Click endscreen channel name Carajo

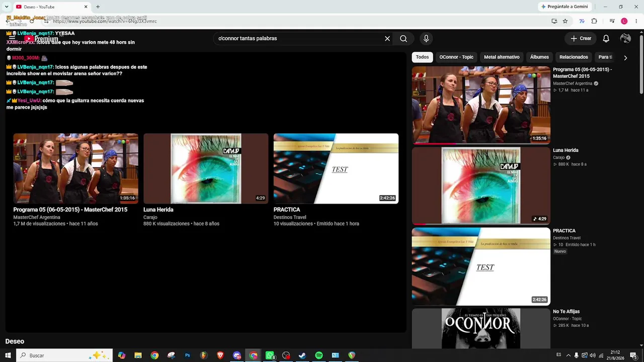coord(150,217)
